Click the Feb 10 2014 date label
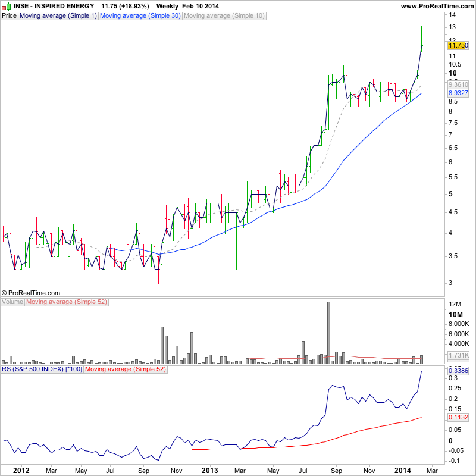 point(201,6)
